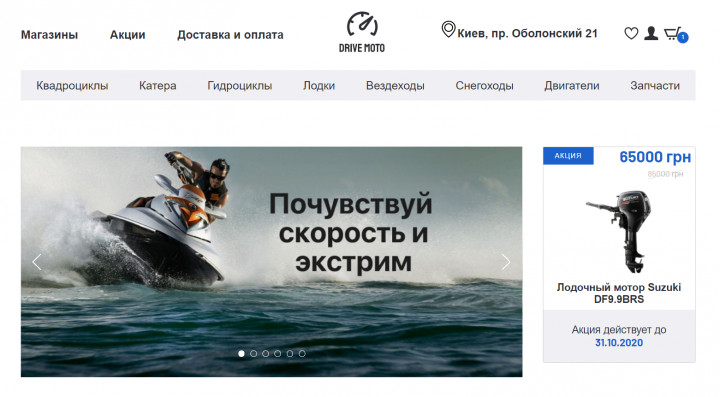
Task: Click the jet ski banner headline
Action: (351, 233)
